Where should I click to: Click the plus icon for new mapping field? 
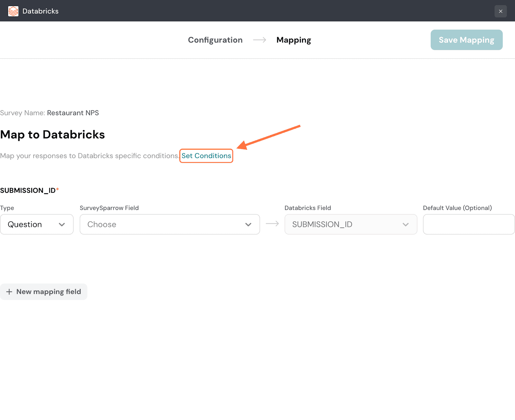pyautogui.click(x=9, y=292)
